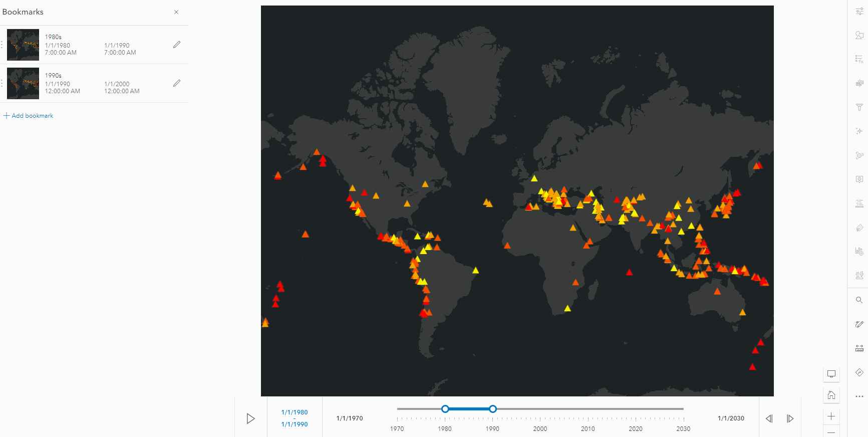Open the Clustering/Aggregation icon
Image resolution: width=868 pixels, height=437 pixels.
(859, 155)
